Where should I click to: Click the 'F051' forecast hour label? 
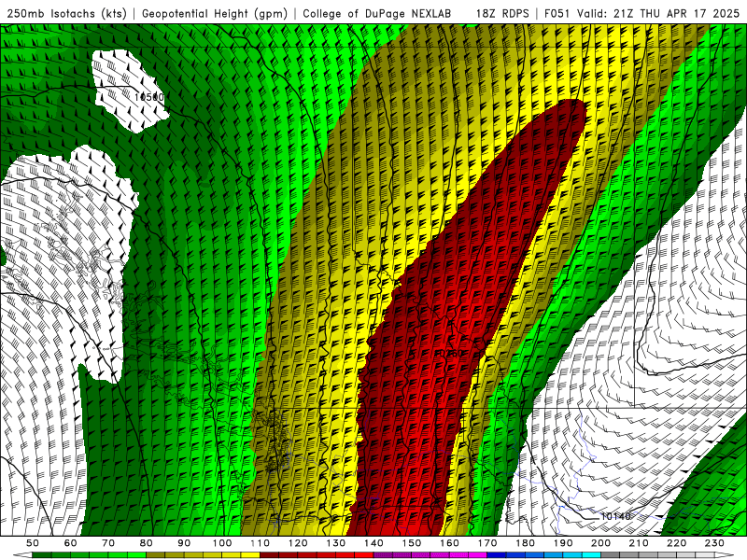pos(557,13)
